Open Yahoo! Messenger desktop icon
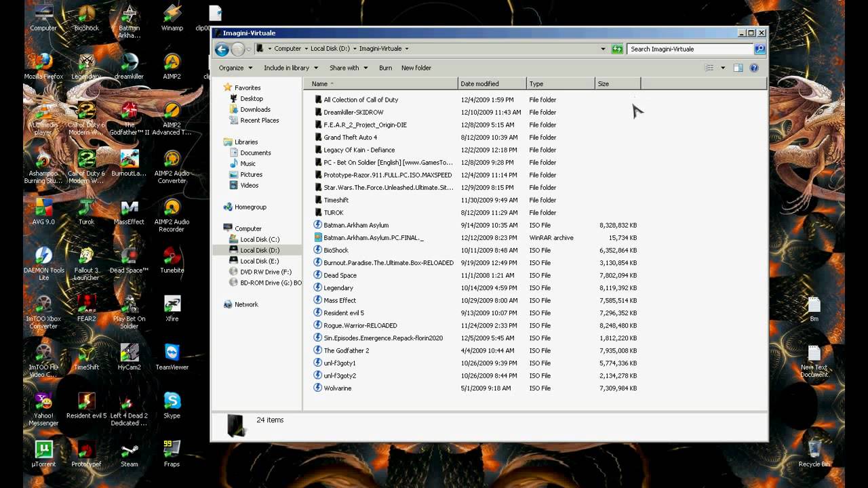This screenshot has width=868, height=488. click(43, 410)
